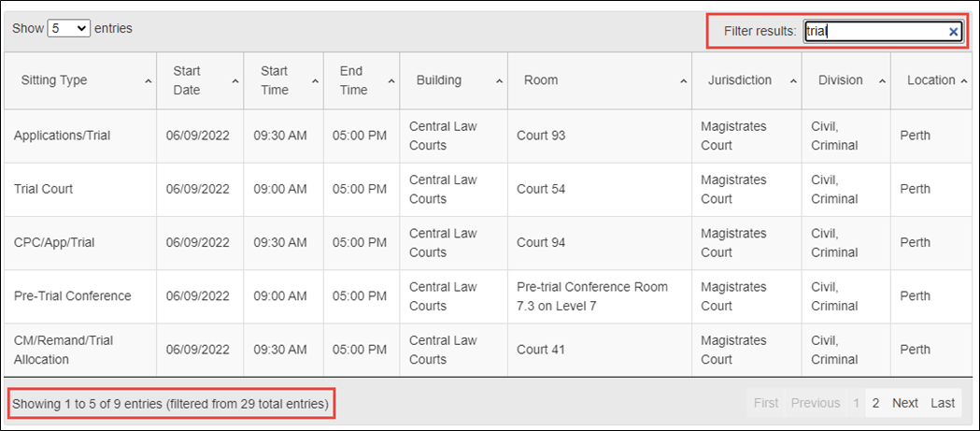Go to the Next results page

tap(905, 404)
